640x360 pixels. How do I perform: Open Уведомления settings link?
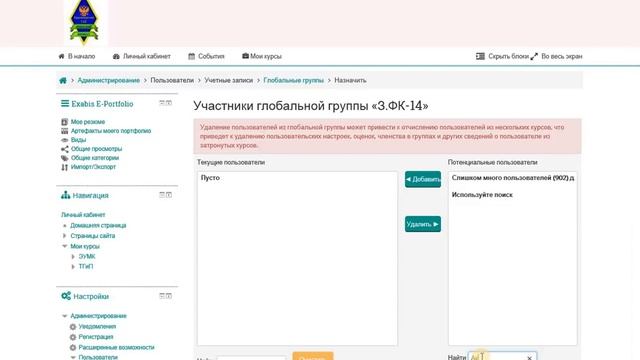pyautogui.click(x=97, y=327)
